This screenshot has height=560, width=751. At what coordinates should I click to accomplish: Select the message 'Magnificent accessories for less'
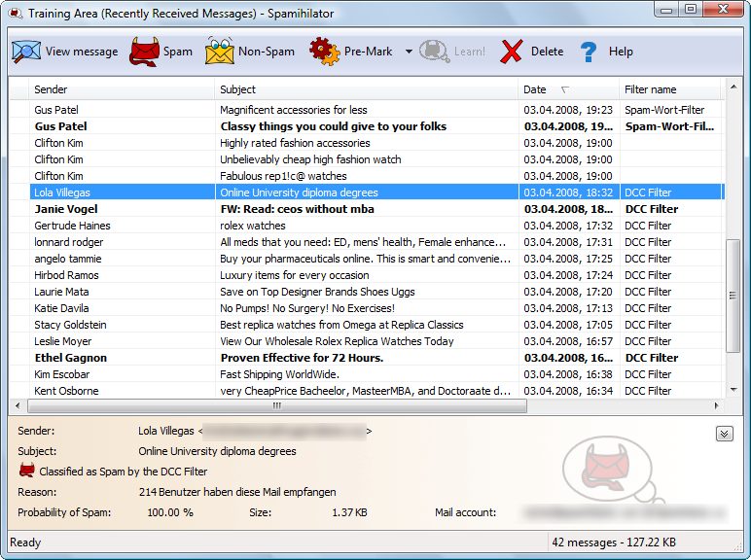[367, 110]
